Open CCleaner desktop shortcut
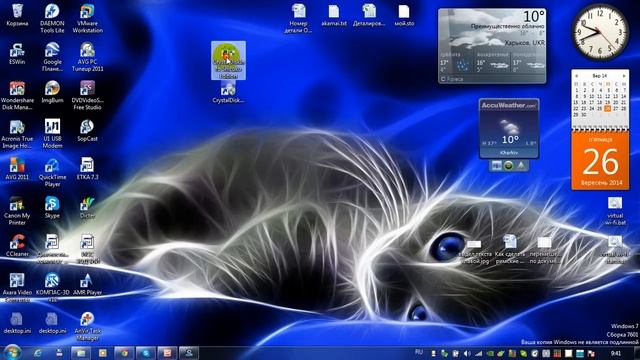 17,246
